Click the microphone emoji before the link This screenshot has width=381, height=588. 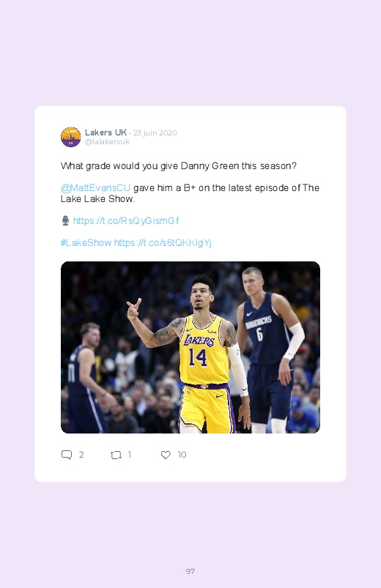[x=65, y=220]
